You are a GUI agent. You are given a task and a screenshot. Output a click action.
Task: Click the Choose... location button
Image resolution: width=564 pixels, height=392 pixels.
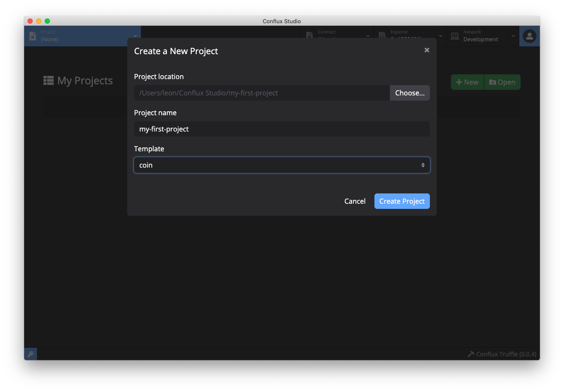[x=410, y=93]
